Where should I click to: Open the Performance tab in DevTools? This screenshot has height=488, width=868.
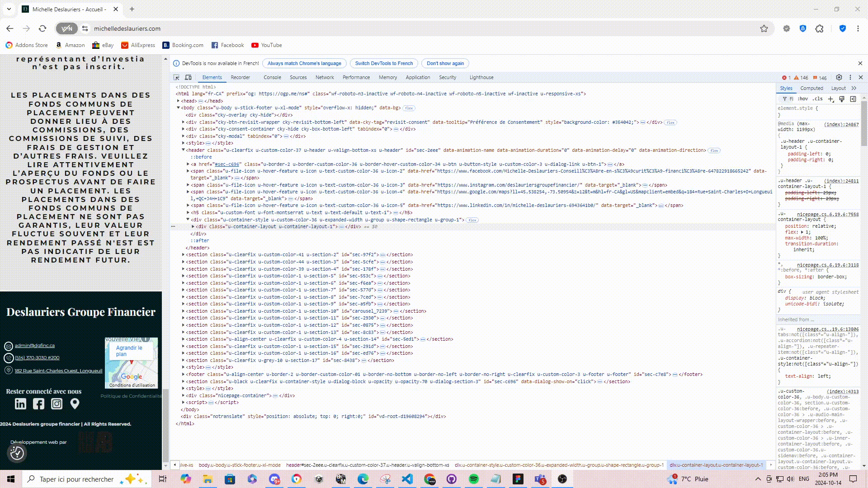pos(356,77)
